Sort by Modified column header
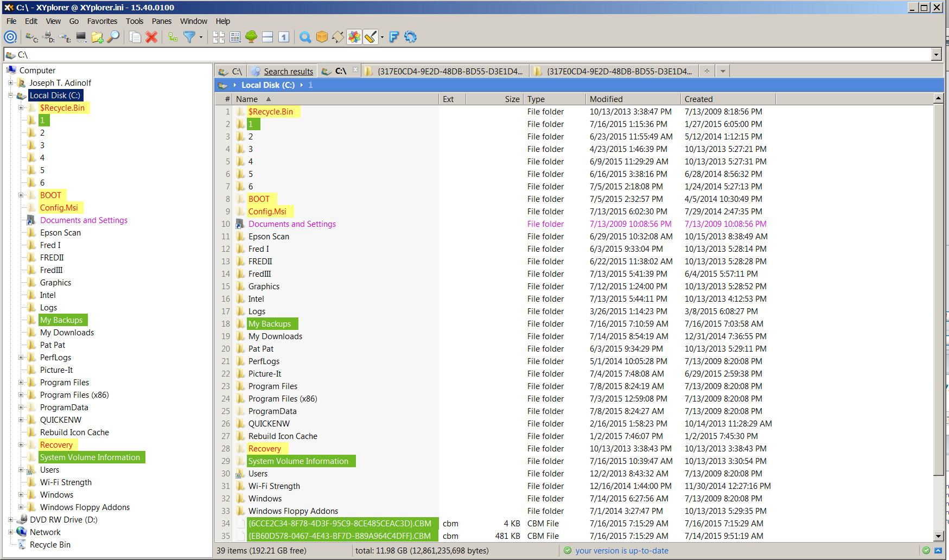Screen dimensions: 949x560 click(x=633, y=99)
